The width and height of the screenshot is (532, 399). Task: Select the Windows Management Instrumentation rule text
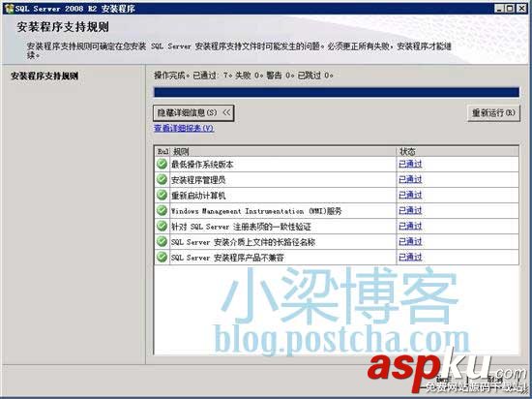click(x=256, y=211)
